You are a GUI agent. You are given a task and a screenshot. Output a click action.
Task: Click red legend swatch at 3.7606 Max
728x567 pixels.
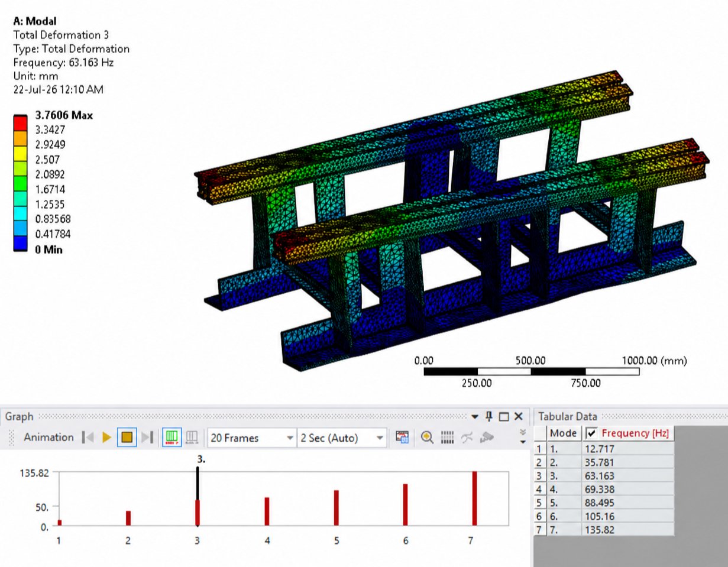point(21,122)
